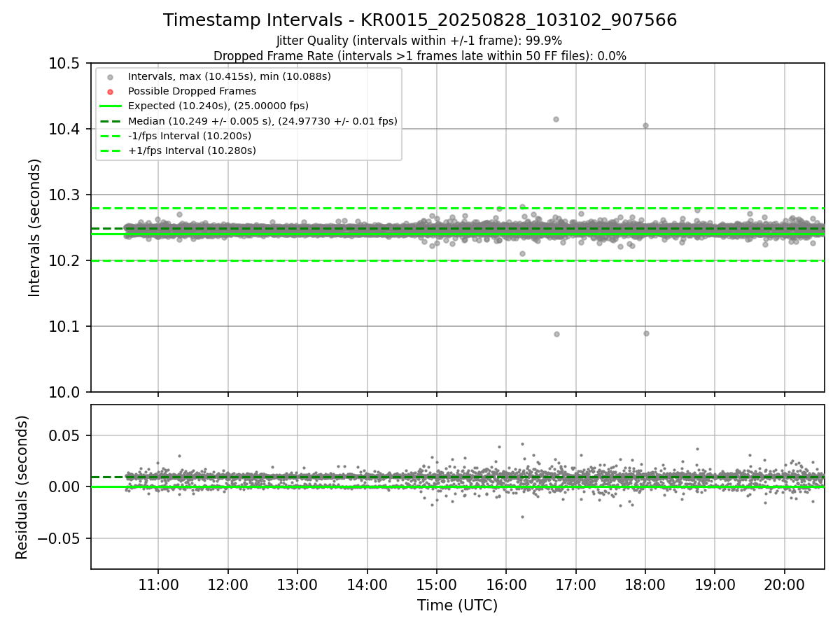Select the Intervals max/min legend entry

pyautogui.click(x=230, y=76)
